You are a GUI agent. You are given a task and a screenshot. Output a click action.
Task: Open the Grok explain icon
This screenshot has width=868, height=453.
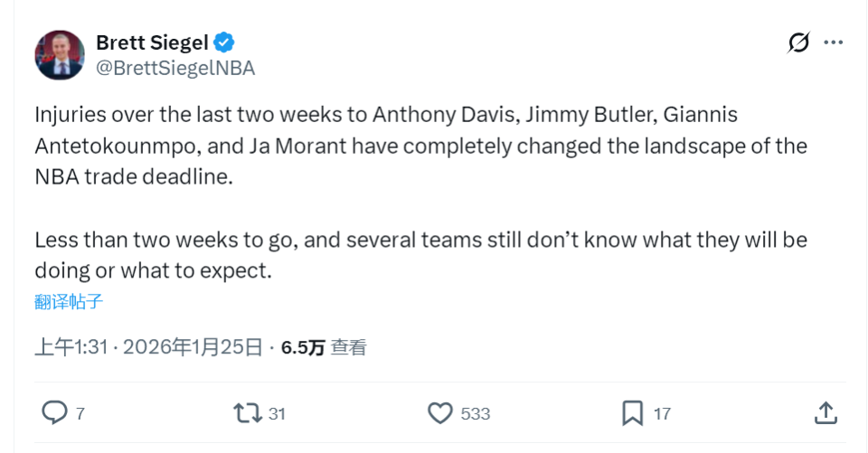tap(798, 42)
